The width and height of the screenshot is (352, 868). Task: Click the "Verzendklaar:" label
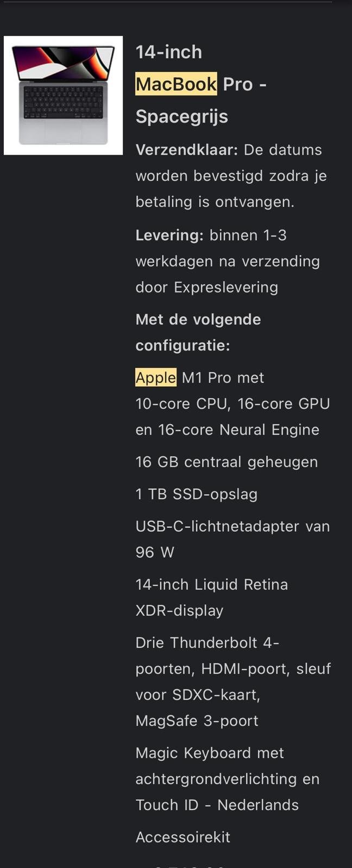tap(187, 150)
